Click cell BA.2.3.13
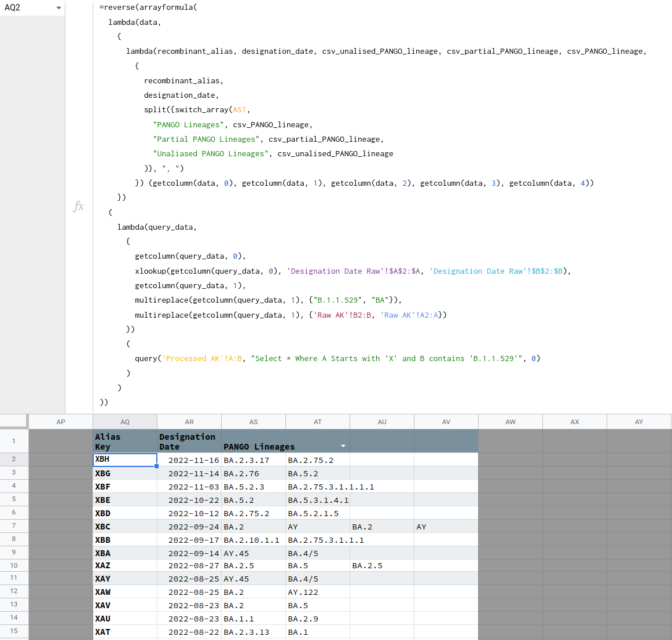This screenshot has width=672, height=640. click(254, 632)
